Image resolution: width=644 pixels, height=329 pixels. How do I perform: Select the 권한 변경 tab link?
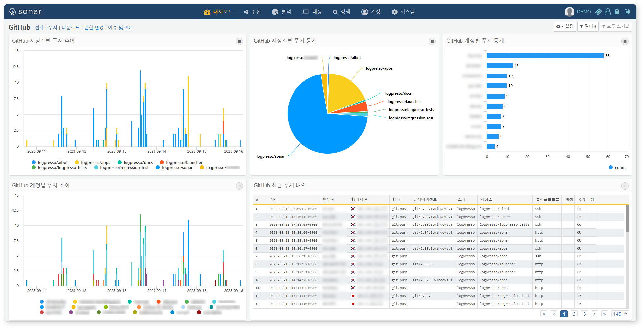(94, 28)
